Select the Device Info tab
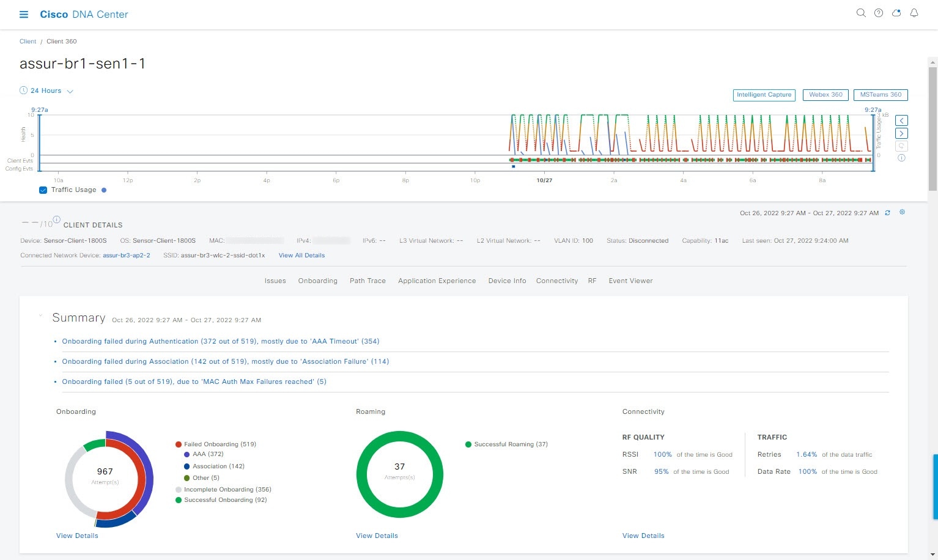938x560 pixels. click(x=507, y=281)
